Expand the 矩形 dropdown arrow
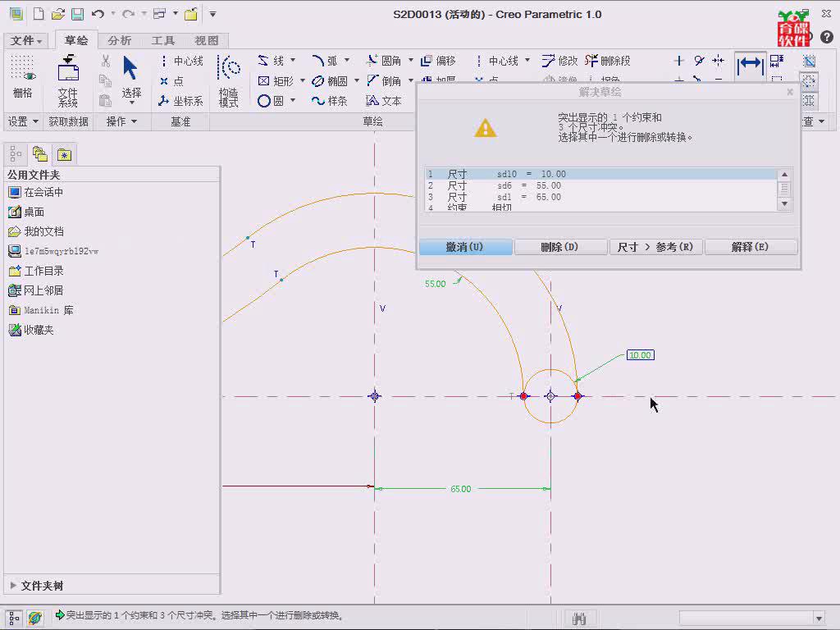 click(x=303, y=80)
